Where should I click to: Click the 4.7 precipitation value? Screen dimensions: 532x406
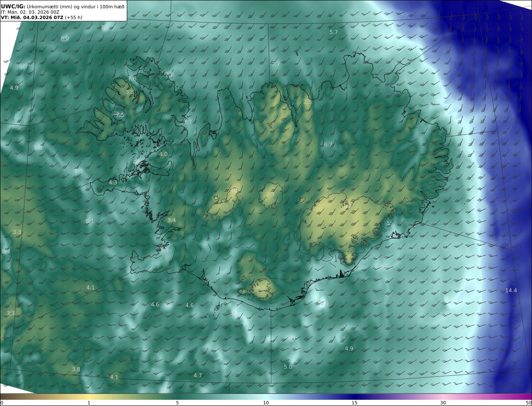(x=198, y=375)
